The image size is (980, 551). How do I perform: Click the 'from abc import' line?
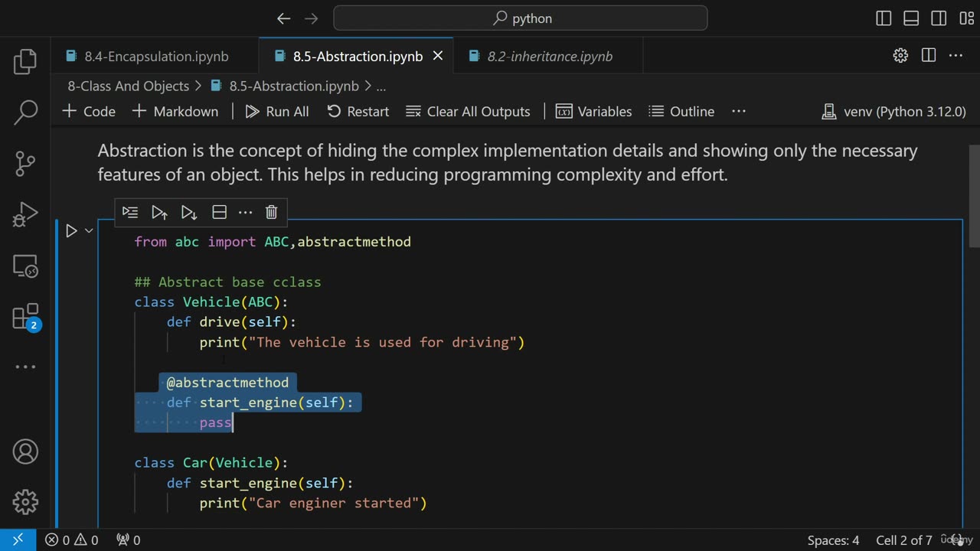tap(273, 242)
